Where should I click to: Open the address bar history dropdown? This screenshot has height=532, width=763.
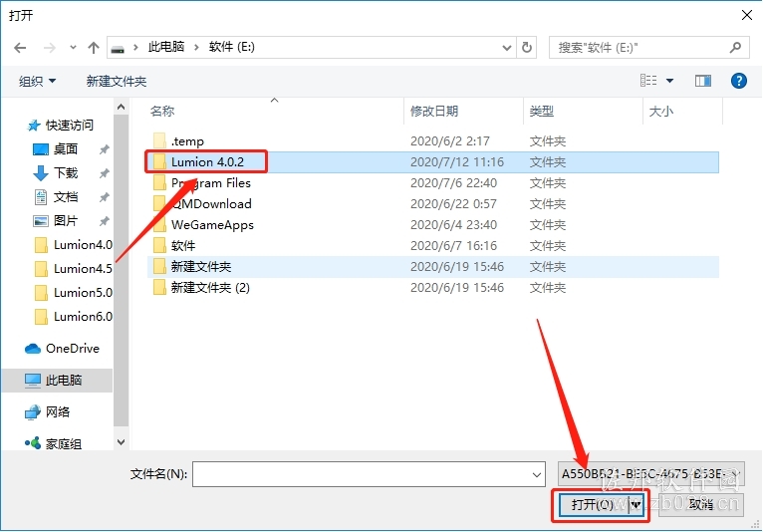click(507, 48)
